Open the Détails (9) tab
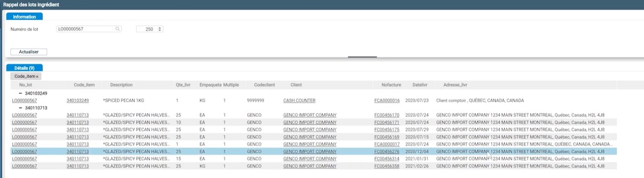This screenshot has height=178, width=644. coord(24,68)
